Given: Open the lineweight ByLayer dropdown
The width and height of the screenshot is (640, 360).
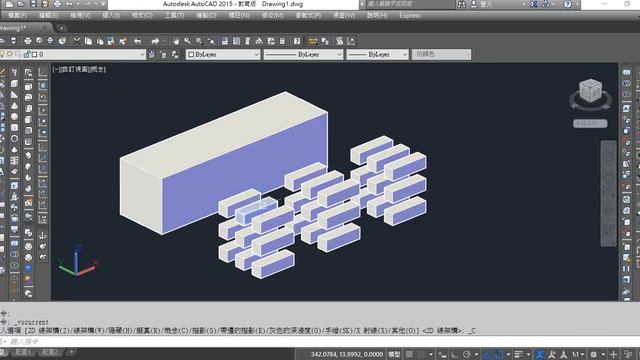Looking at the screenshot, I should 378,54.
